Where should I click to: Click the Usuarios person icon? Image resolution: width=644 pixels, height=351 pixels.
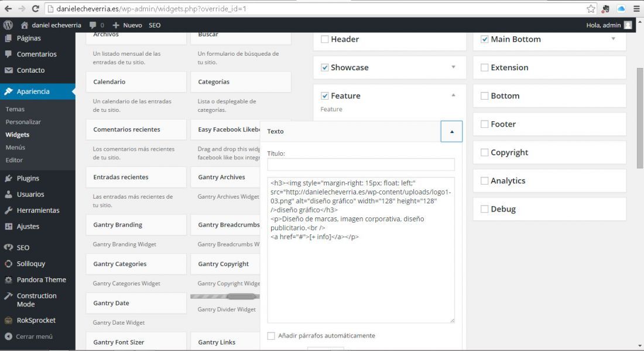(8, 194)
